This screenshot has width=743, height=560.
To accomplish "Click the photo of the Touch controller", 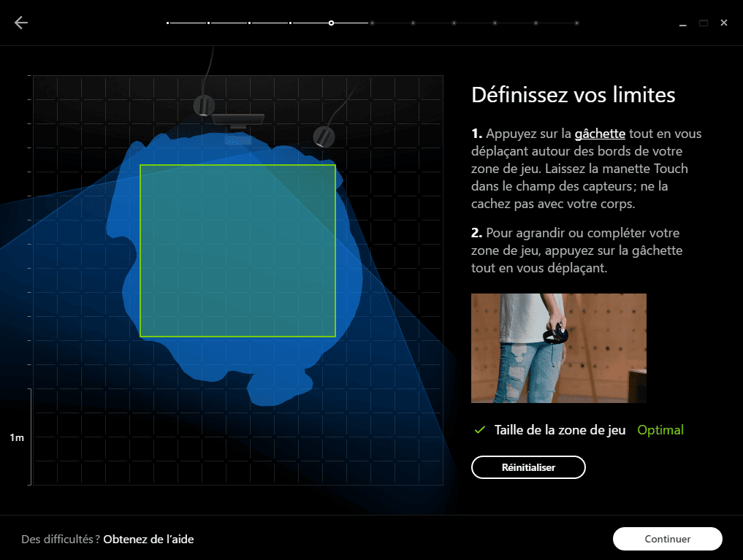I will [x=558, y=348].
